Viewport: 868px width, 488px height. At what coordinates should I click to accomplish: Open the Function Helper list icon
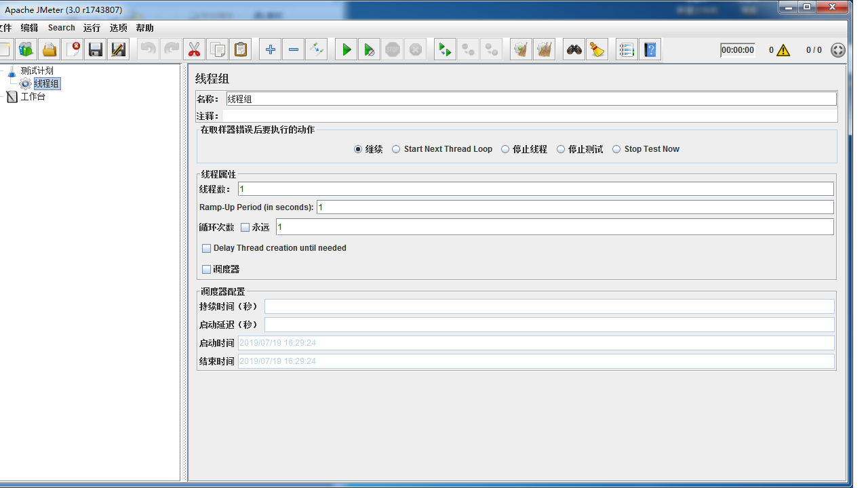tap(627, 49)
